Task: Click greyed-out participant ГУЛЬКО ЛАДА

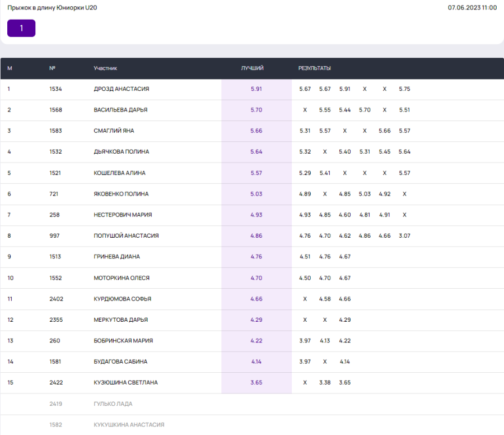Action: click(x=113, y=404)
